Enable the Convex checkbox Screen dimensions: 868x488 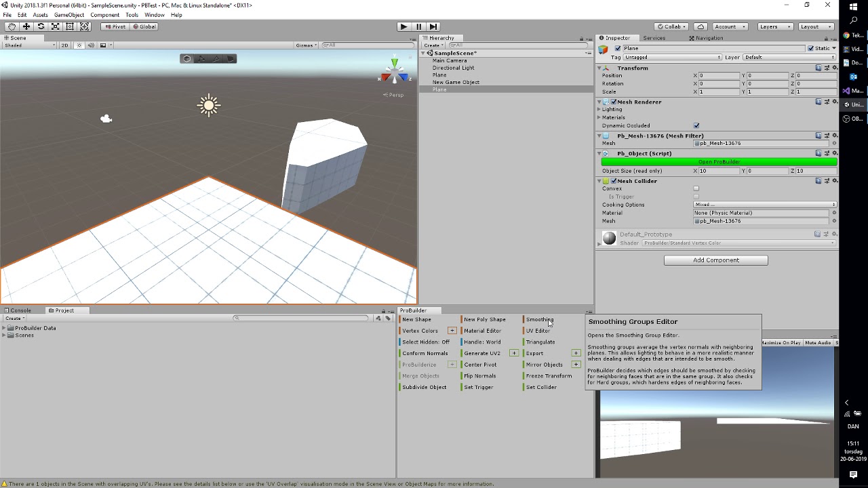tap(696, 188)
